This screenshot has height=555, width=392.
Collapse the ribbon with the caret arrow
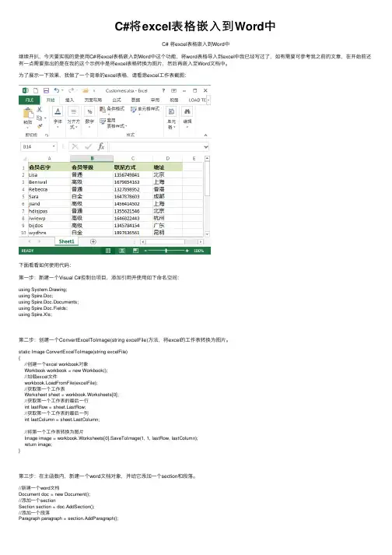(x=205, y=135)
